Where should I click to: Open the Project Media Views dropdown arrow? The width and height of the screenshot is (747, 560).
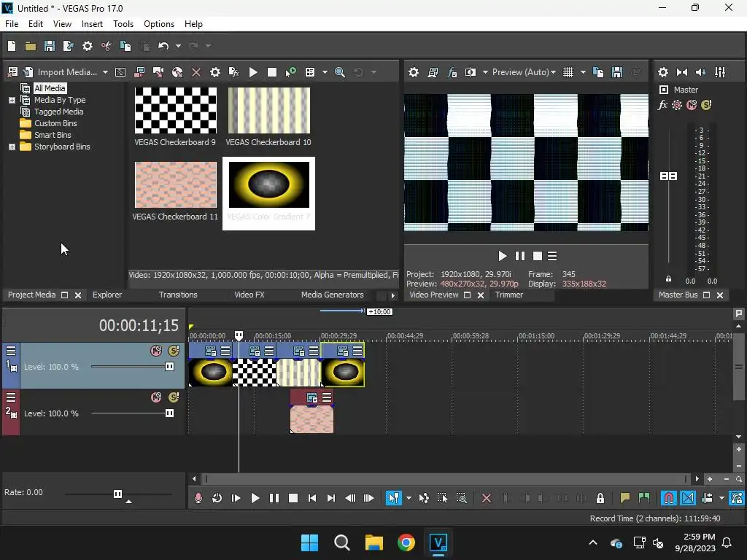(325, 72)
